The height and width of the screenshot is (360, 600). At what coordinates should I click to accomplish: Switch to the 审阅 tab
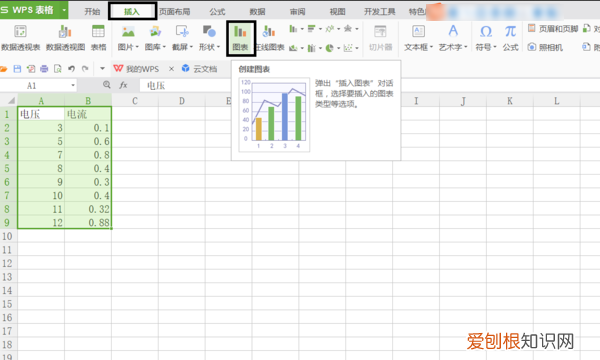[298, 11]
